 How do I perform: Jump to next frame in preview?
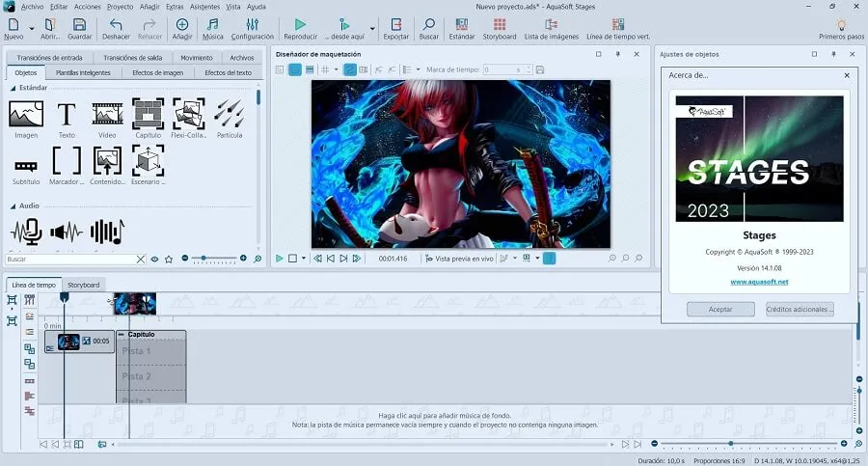(x=343, y=259)
